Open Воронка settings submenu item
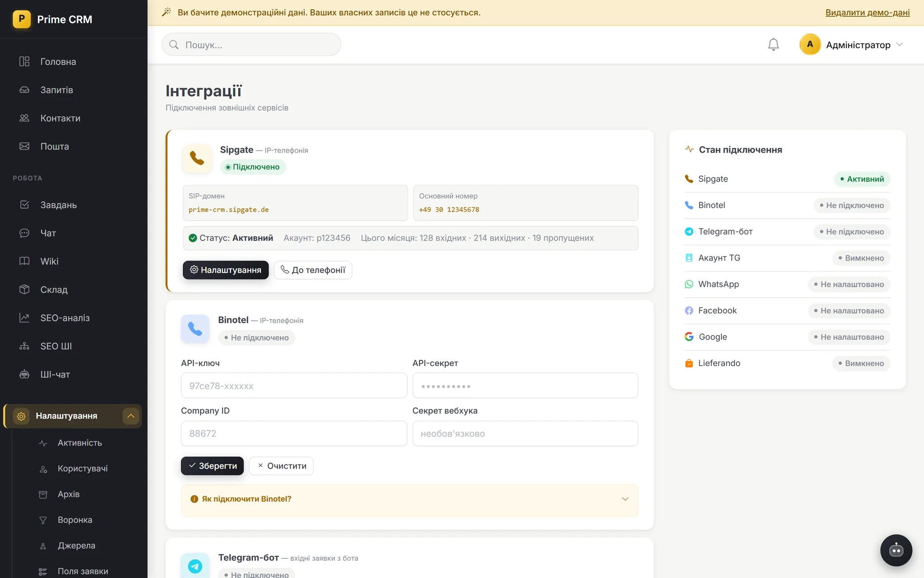Screen dimensions: 924x578 75,520
